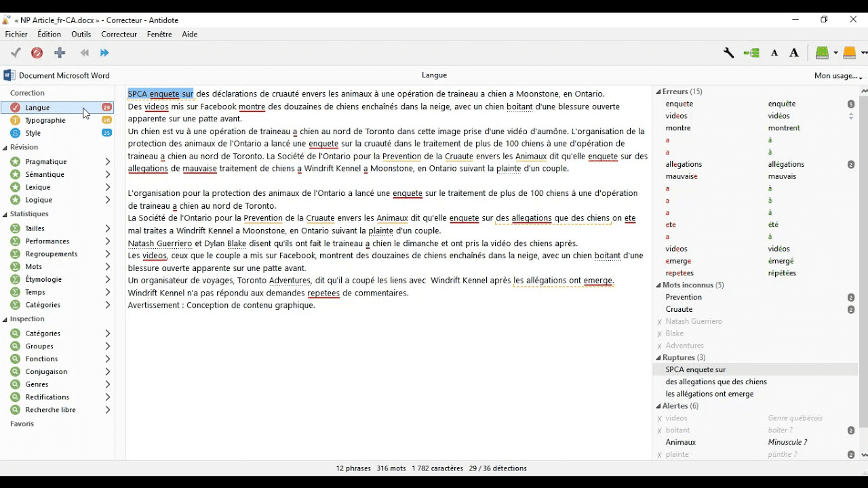Open the Édition menu
This screenshot has width=868, height=488.
point(49,34)
